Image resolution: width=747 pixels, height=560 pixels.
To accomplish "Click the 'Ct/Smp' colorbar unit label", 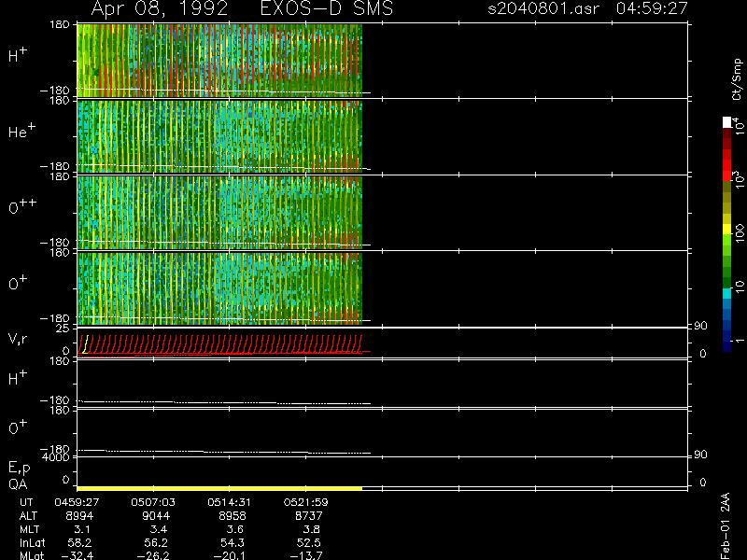I will 737,79.
